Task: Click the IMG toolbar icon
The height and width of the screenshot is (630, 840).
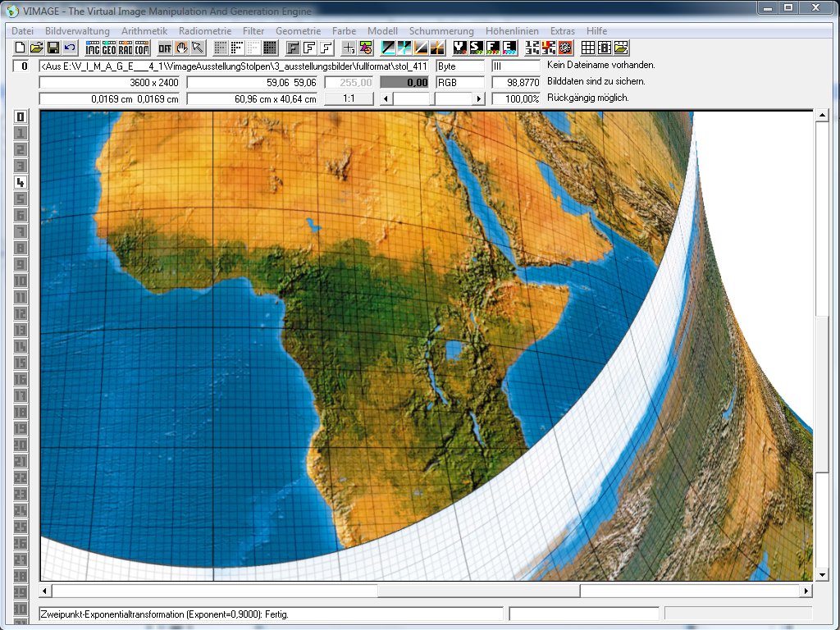Action: coord(93,48)
